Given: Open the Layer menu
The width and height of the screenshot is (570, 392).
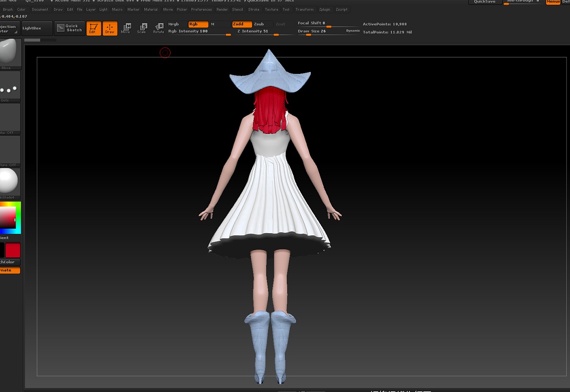Looking at the screenshot, I should pos(91,9).
